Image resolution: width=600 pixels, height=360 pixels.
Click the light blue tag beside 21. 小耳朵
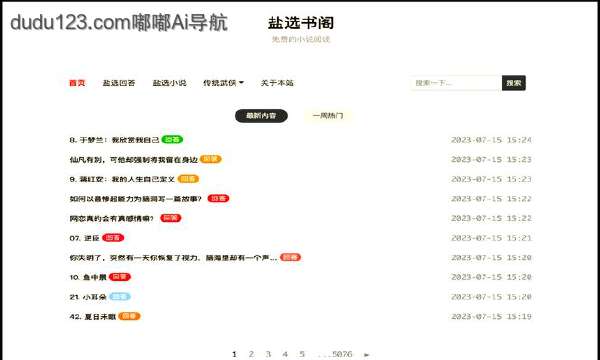pyautogui.click(x=119, y=296)
